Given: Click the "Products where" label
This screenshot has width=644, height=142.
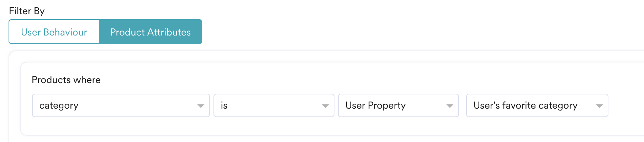Looking at the screenshot, I should (66, 80).
